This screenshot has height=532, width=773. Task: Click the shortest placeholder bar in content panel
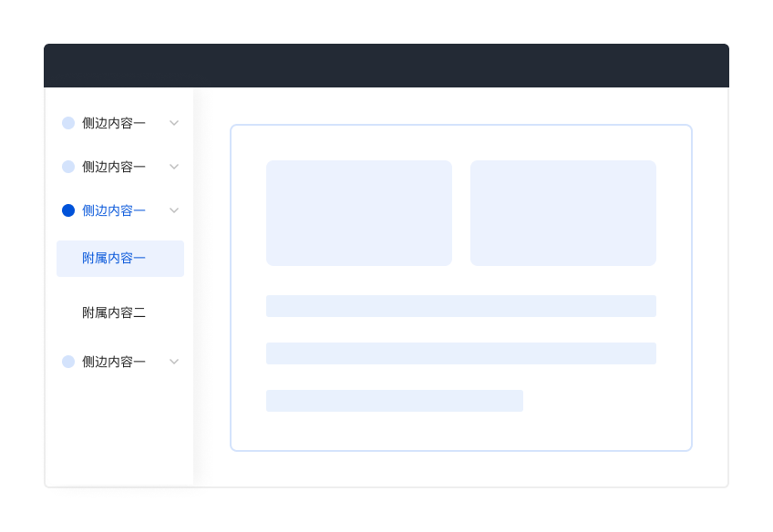[395, 401]
